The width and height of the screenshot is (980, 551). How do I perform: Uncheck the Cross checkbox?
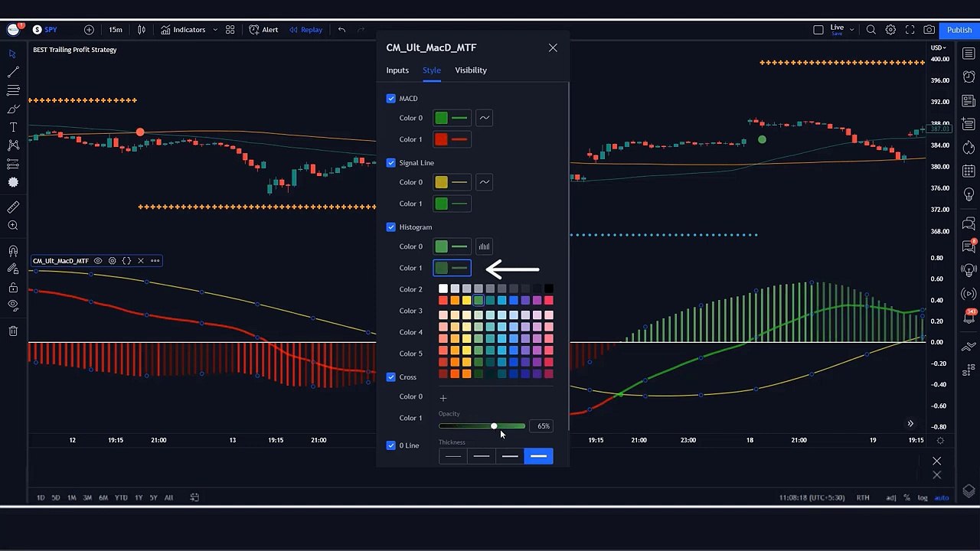point(391,377)
